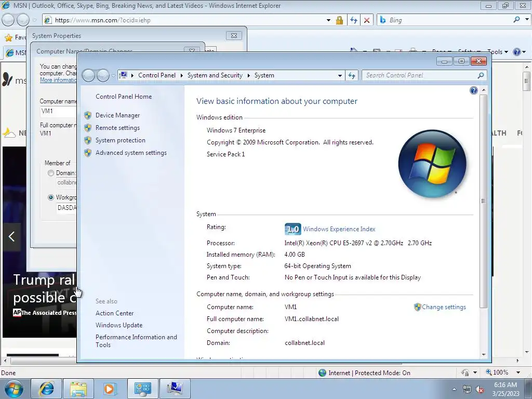
Task: Open IE Favorites star button
Action: click(8, 37)
